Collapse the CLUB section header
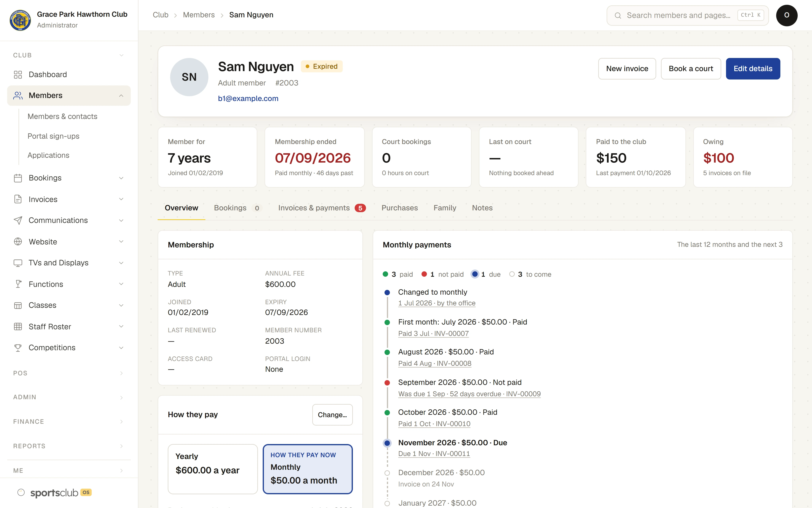Screen dimensions: 812x508 click(69, 55)
